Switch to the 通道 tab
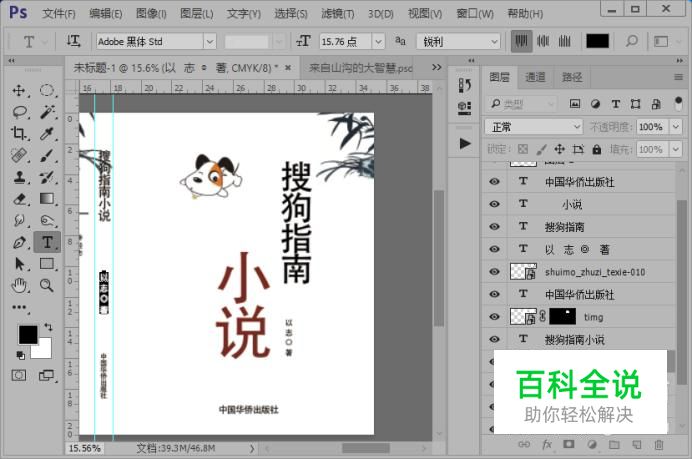This screenshot has height=459, width=692. [535, 77]
